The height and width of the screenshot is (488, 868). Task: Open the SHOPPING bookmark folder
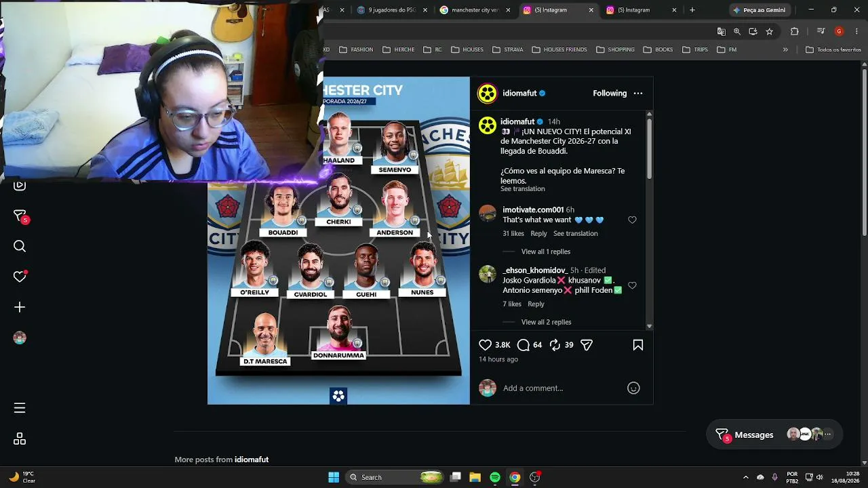click(x=615, y=49)
